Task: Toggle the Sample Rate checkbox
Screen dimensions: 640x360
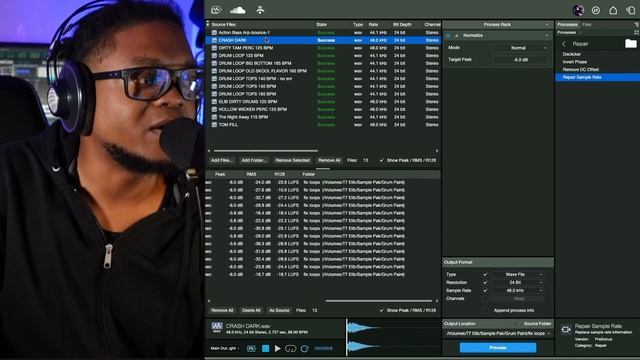Action: click(485, 291)
